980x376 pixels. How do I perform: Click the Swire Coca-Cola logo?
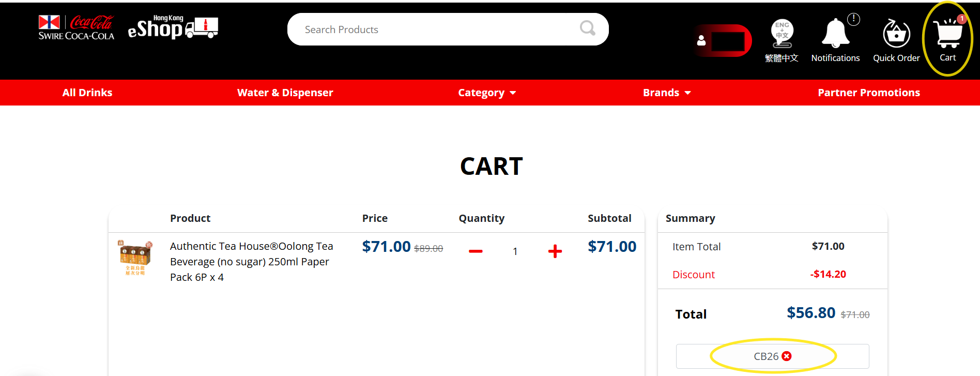[76, 28]
